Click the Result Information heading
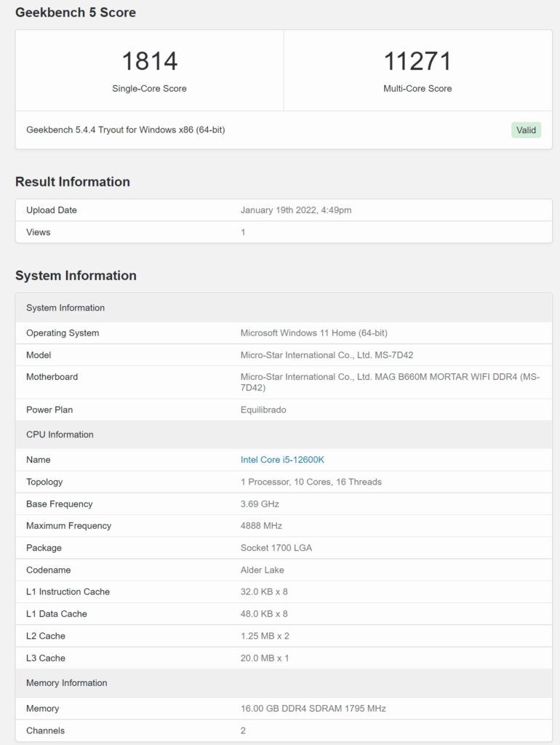Screen dimensions: 560x745 coord(73,181)
